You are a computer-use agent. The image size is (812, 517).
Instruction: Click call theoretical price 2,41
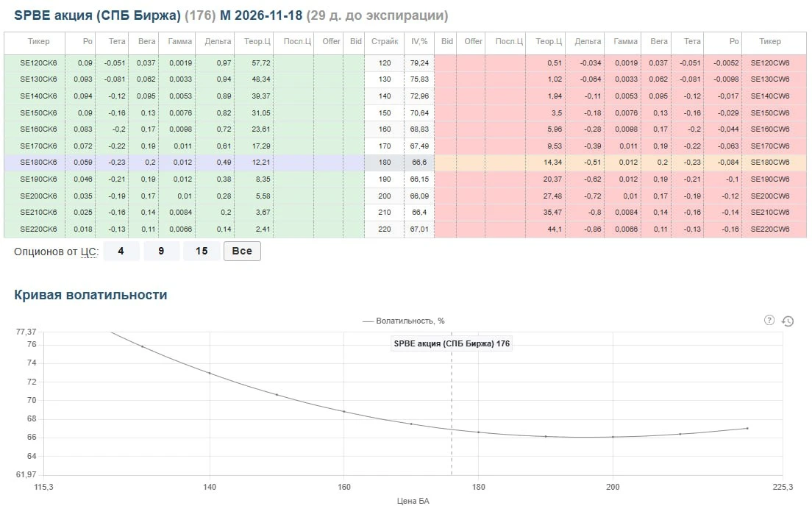click(x=263, y=229)
